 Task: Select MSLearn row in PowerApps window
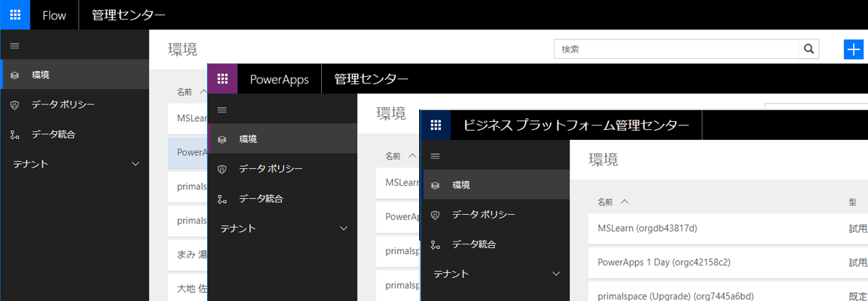point(398,182)
